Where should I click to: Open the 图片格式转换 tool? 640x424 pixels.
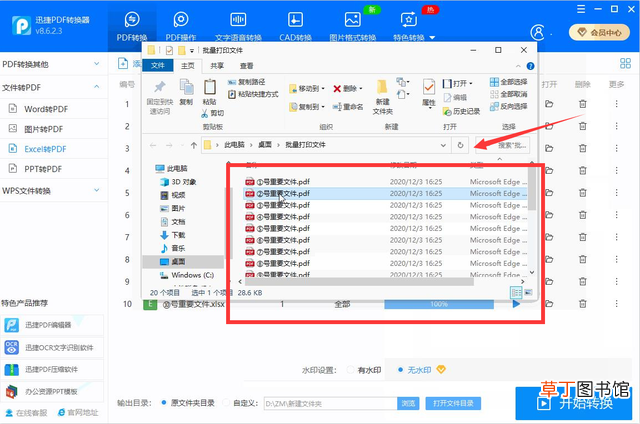click(x=353, y=26)
